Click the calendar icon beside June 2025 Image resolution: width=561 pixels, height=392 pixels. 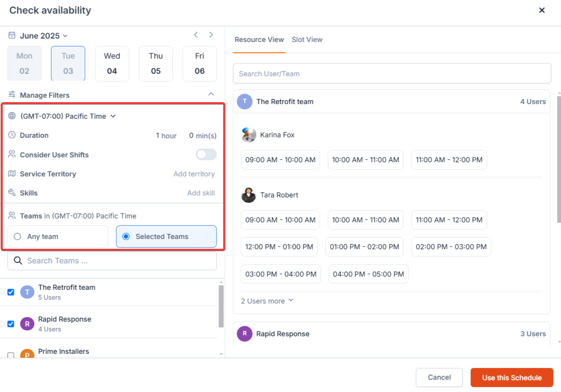pos(12,36)
